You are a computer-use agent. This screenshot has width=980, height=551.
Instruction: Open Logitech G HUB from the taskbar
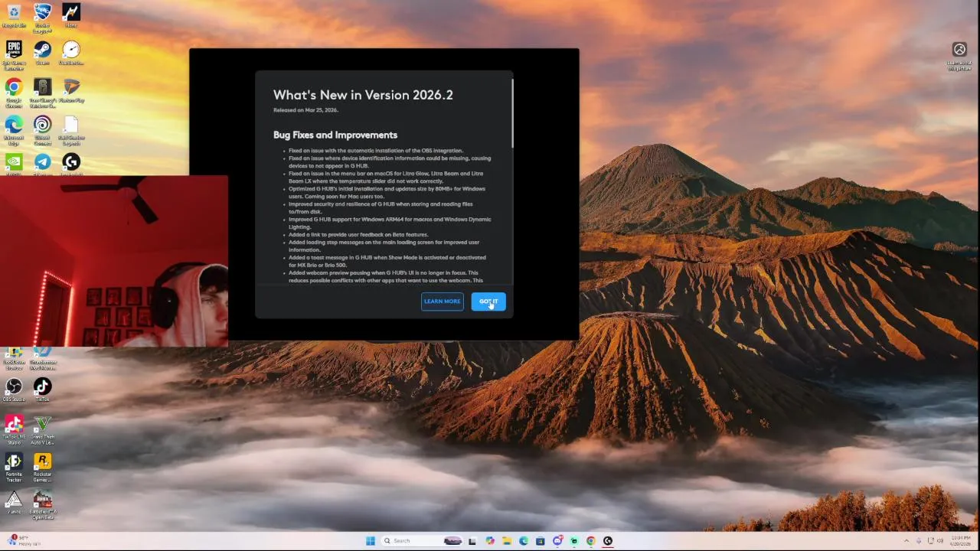[x=608, y=541]
